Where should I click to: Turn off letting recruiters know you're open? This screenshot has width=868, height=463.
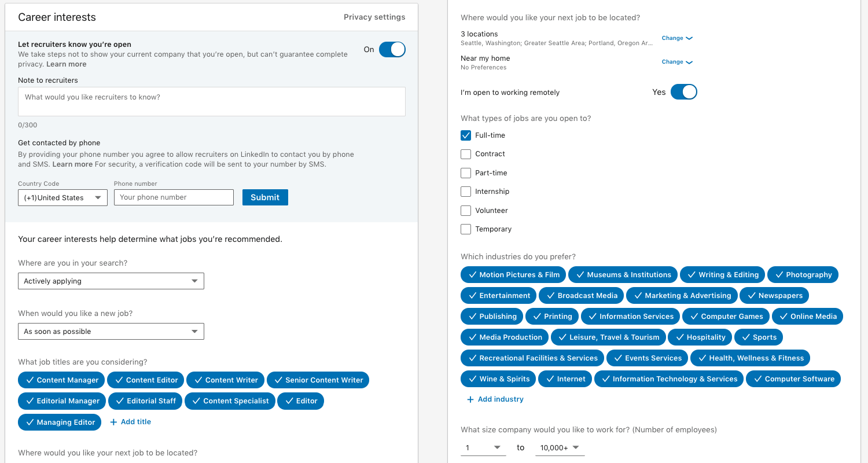click(x=392, y=49)
